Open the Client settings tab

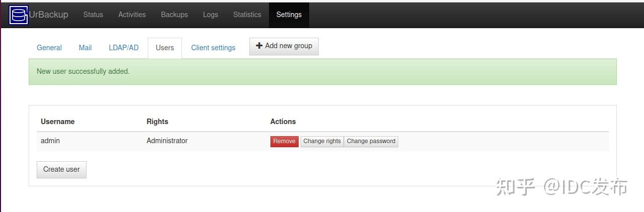click(213, 48)
